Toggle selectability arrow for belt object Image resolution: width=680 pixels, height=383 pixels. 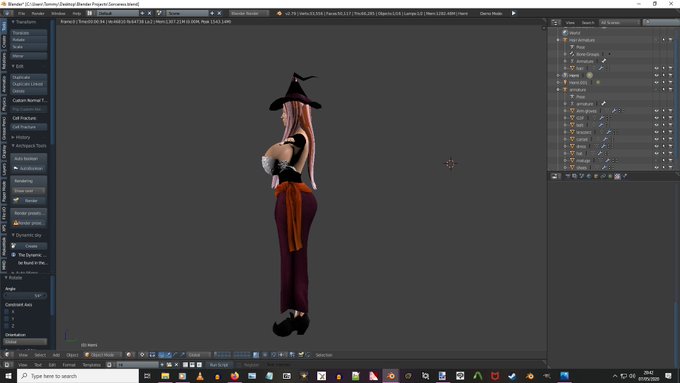pos(664,125)
